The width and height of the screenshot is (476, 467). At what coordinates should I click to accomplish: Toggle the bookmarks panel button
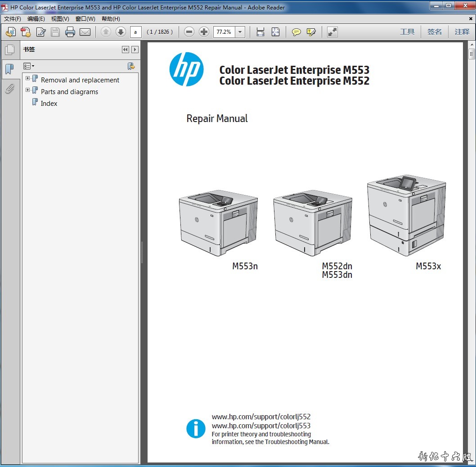click(x=9, y=69)
